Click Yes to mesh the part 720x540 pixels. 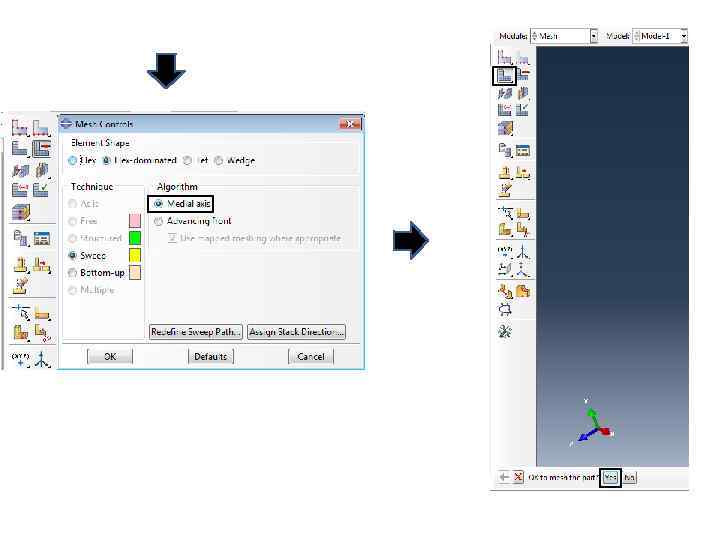click(610, 478)
